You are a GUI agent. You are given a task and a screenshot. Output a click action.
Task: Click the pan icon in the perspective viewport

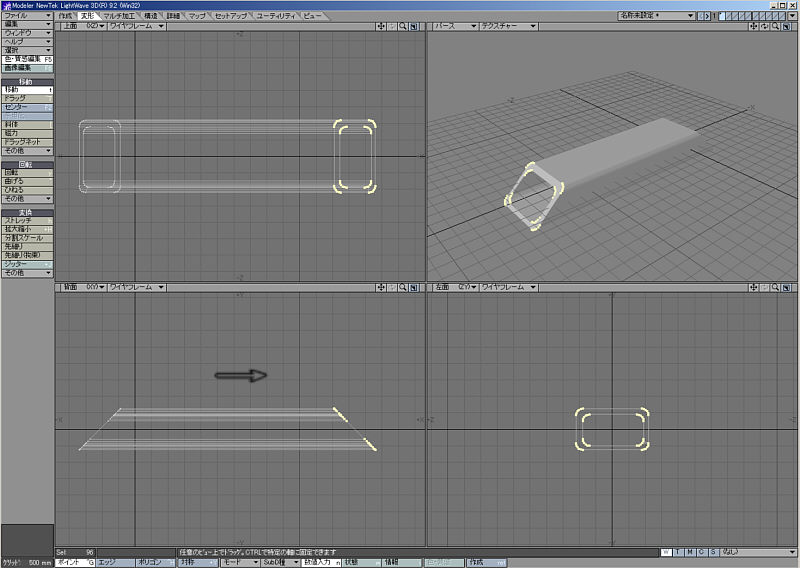pyautogui.click(x=754, y=26)
